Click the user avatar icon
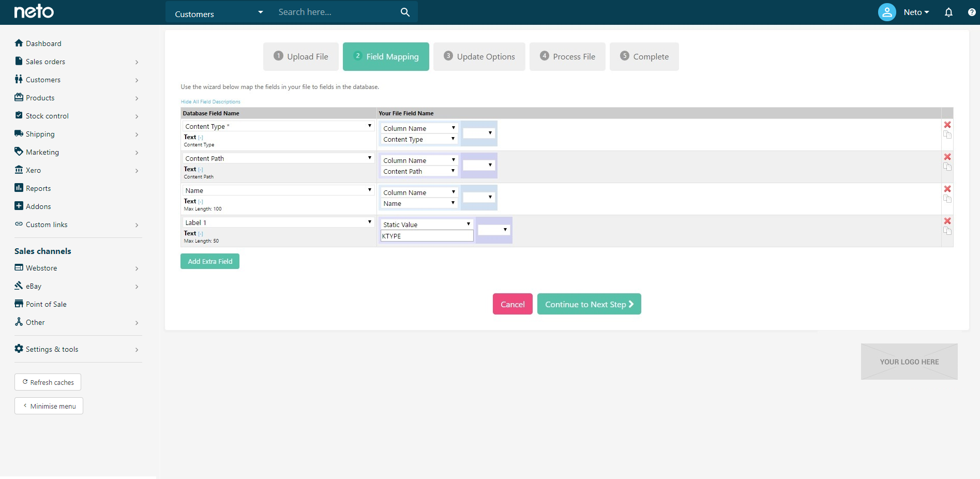This screenshot has height=479, width=980. pos(887,12)
